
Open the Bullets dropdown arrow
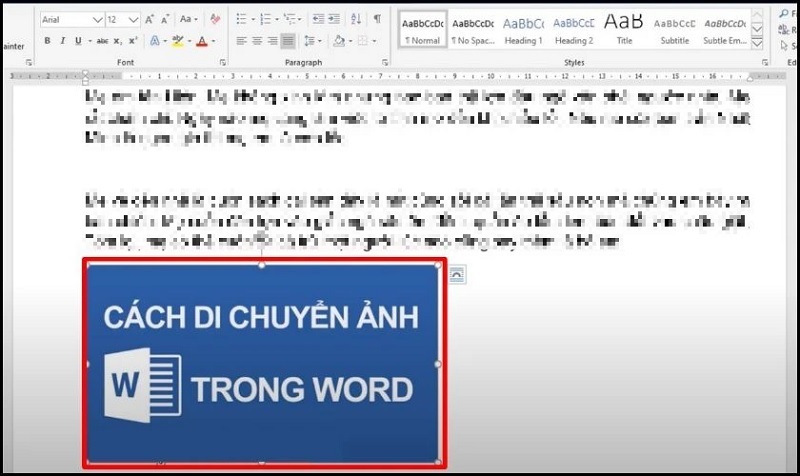tap(253, 20)
